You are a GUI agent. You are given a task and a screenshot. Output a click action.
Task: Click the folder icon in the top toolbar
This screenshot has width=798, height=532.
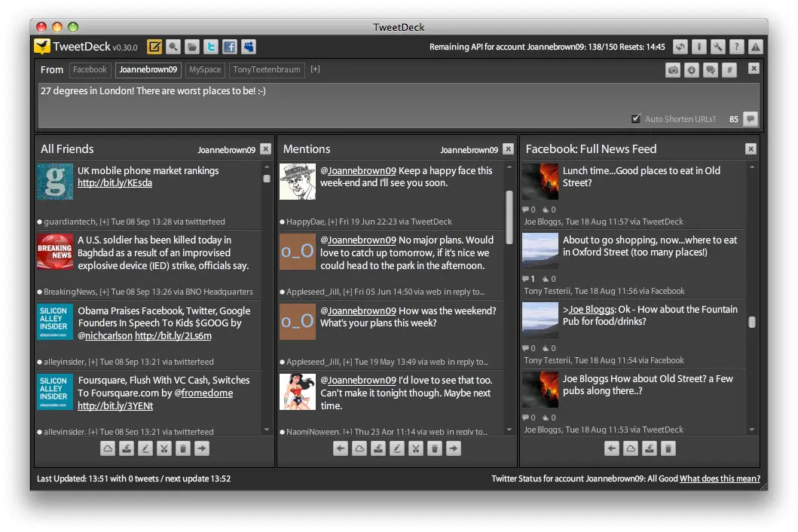click(192, 47)
